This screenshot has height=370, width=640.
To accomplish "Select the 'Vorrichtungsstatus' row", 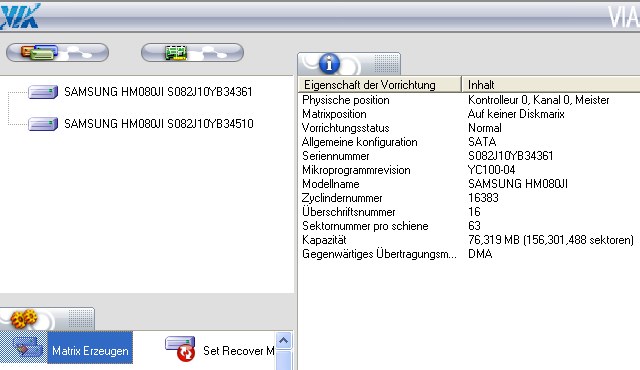I will click(469, 128).
